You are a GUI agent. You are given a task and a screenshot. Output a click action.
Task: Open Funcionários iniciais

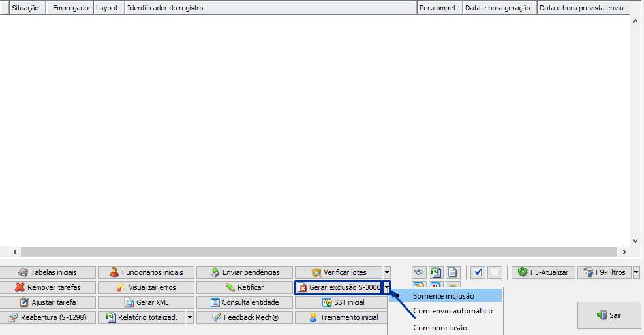coord(146,272)
